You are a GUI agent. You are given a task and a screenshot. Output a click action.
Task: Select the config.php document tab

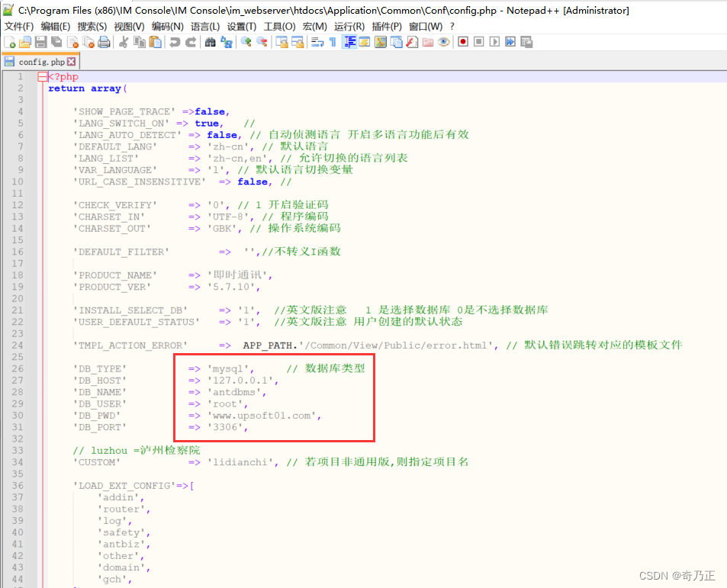tap(40, 62)
